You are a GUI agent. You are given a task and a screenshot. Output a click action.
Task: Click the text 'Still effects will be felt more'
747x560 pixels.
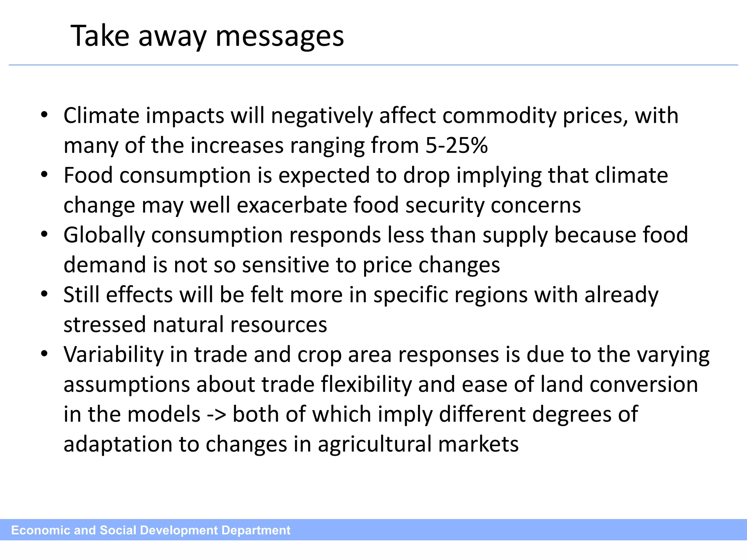click(x=203, y=295)
